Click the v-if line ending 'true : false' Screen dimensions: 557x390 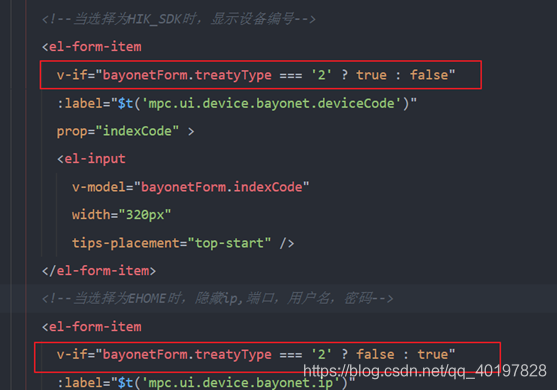click(256, 75)
